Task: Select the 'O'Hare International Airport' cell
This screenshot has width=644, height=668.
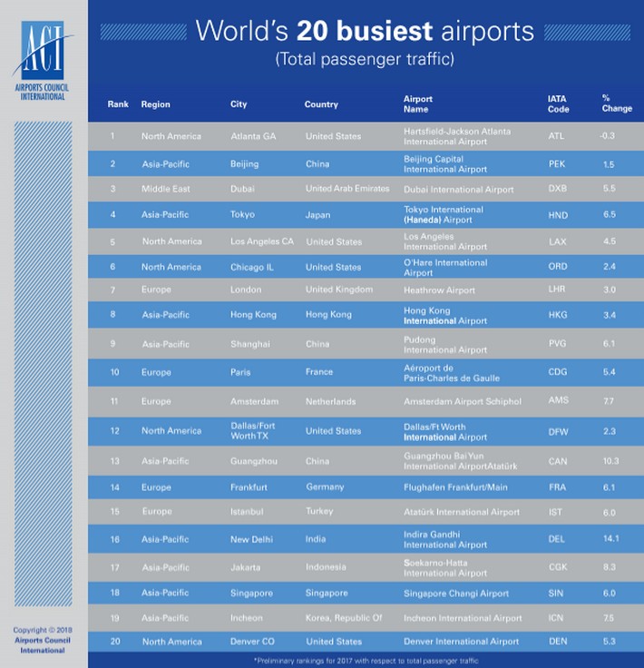Action: pos(445,268)
